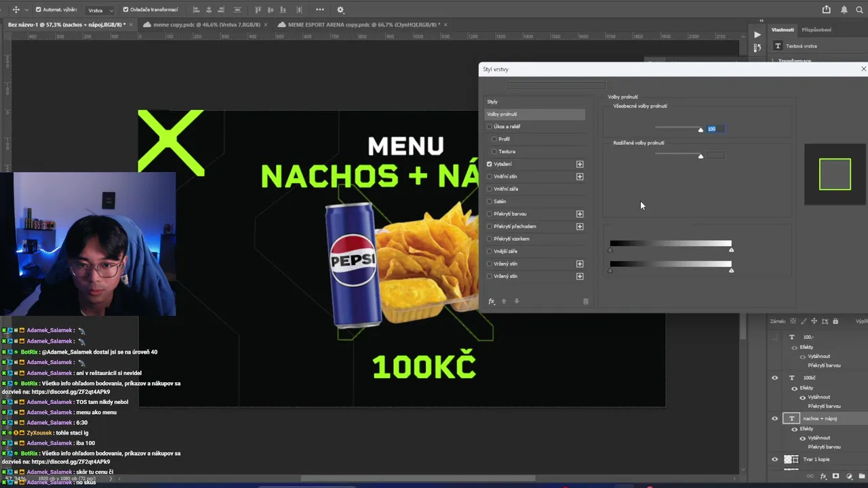This screenshot has width=868, height=488.
Task: Open the Vlastnosti panel tab
Action: click(x=783, y=30)
